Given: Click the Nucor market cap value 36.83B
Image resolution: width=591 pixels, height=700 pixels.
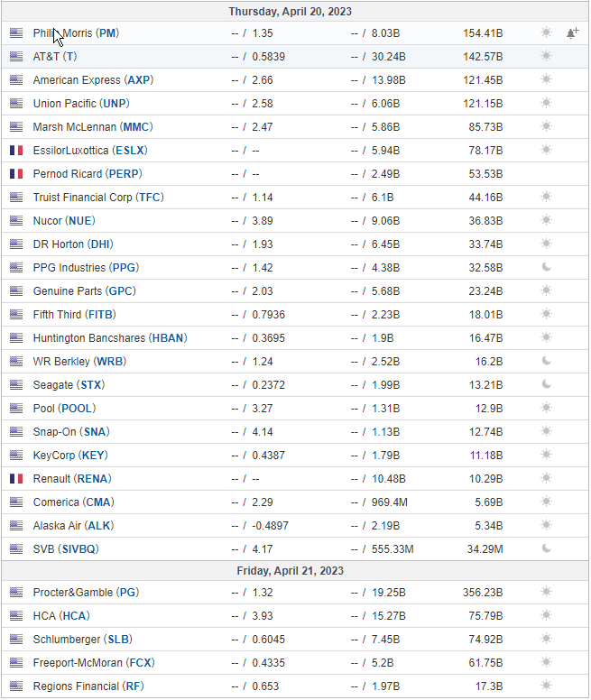Looking at the screenshot, I should coord(485,221).
